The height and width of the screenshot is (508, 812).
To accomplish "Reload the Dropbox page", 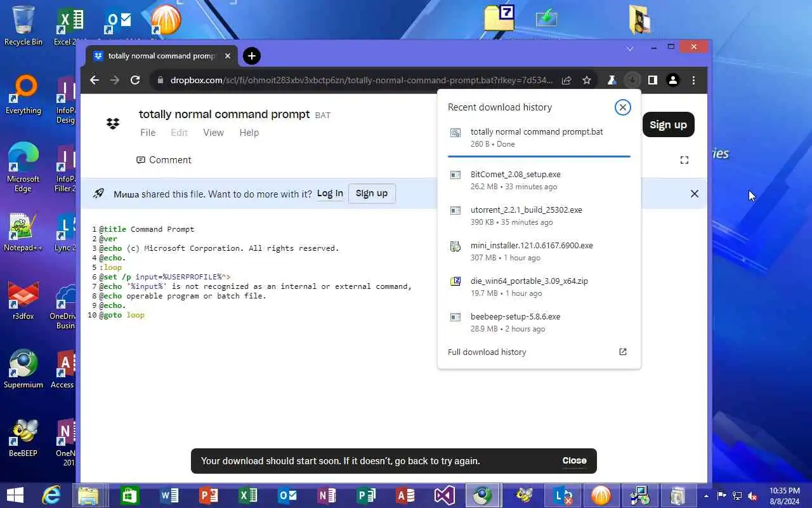I will tap(135, 80).
